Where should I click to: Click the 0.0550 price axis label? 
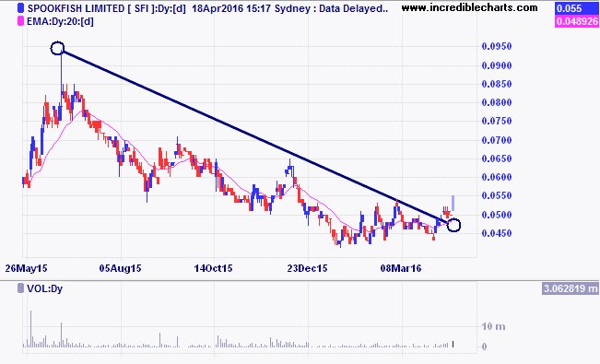pos(496,196)
